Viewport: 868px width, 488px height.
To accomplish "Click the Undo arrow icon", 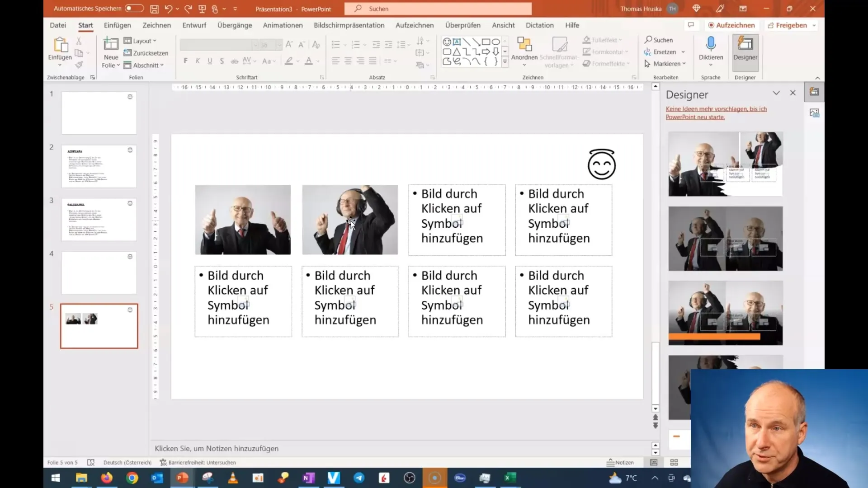I will tap(168, 9).
